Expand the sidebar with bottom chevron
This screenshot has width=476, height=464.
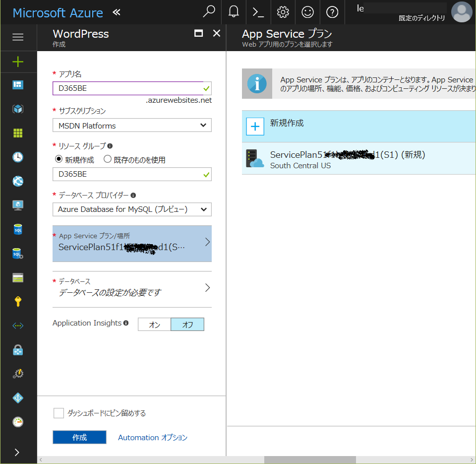(17, 452)
